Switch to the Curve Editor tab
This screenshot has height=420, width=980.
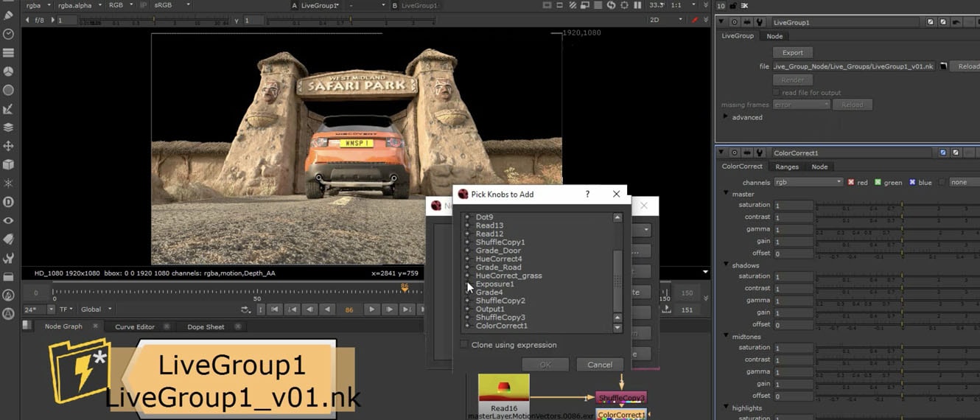click(135, 326)
